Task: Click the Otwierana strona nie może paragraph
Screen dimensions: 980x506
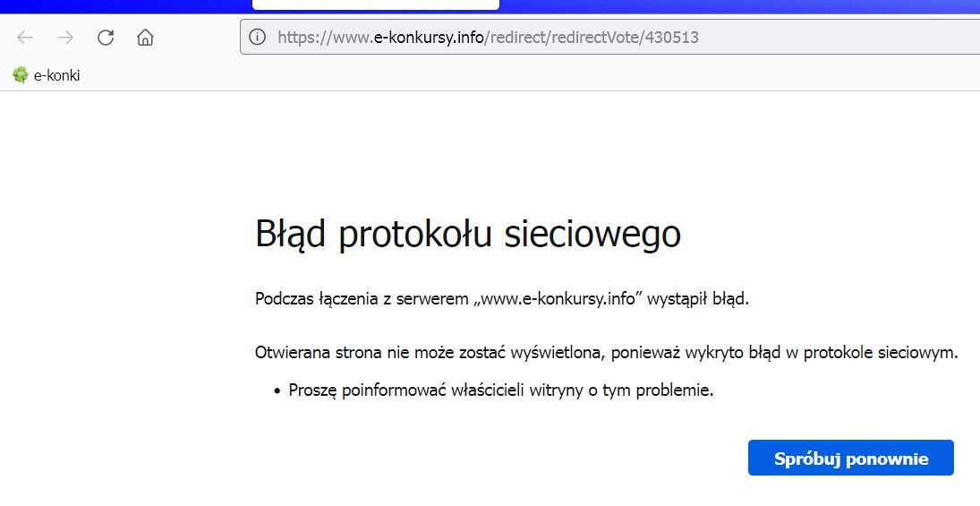Action: (x=606, y=353)
